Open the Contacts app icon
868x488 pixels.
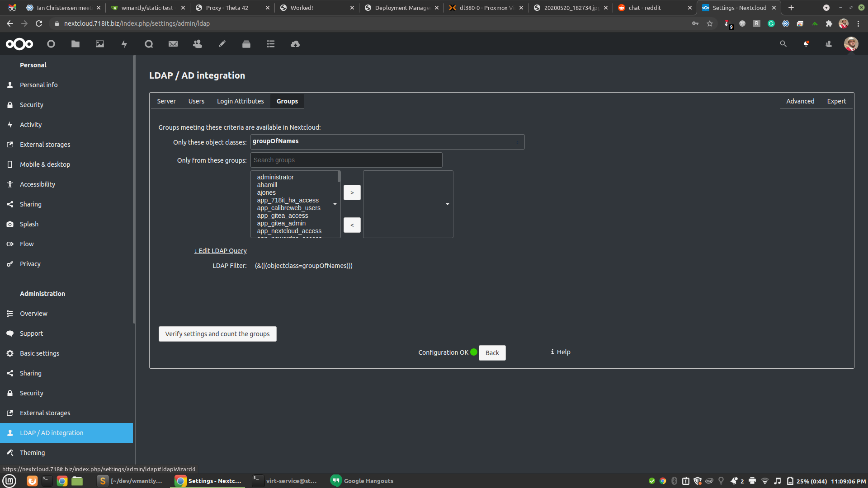point(198,44)
